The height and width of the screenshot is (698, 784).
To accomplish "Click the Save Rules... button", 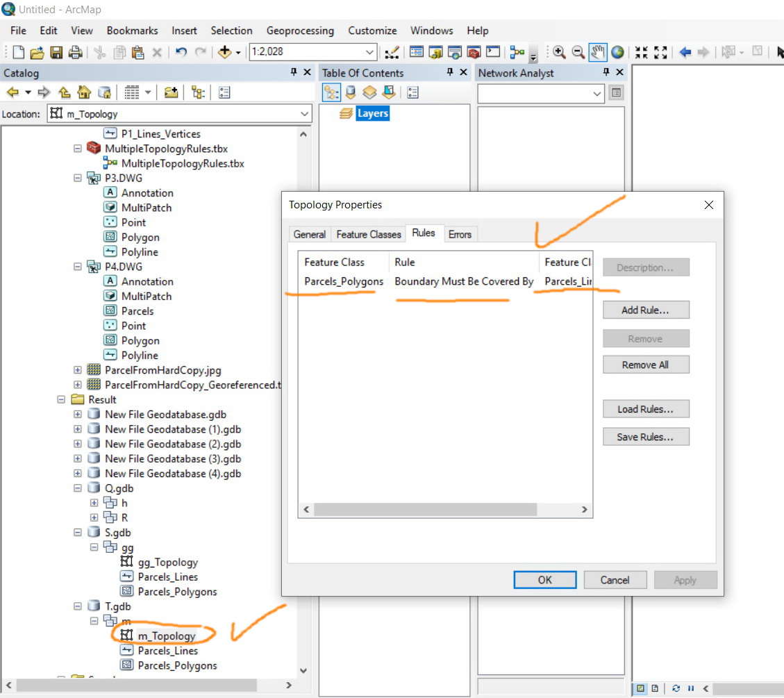I will (646, 437).
